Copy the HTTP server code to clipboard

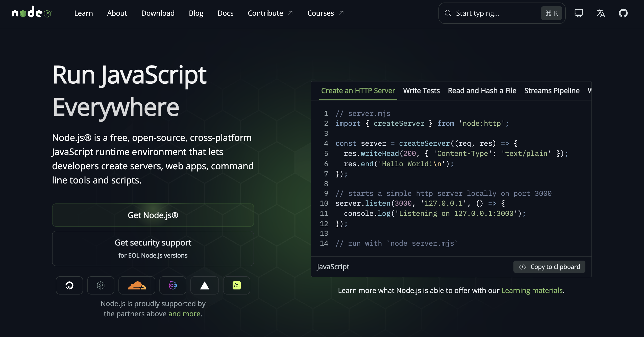549,266
